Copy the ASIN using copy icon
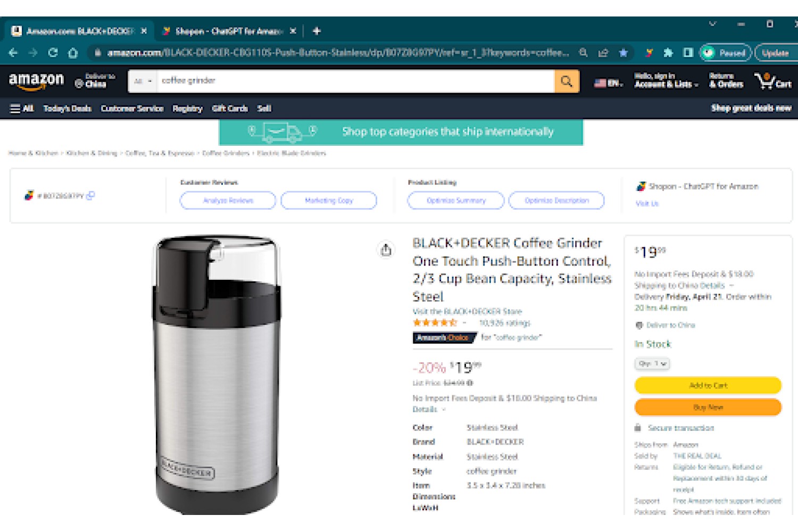This screenshot has height=532, width=798. coord(90,195)
